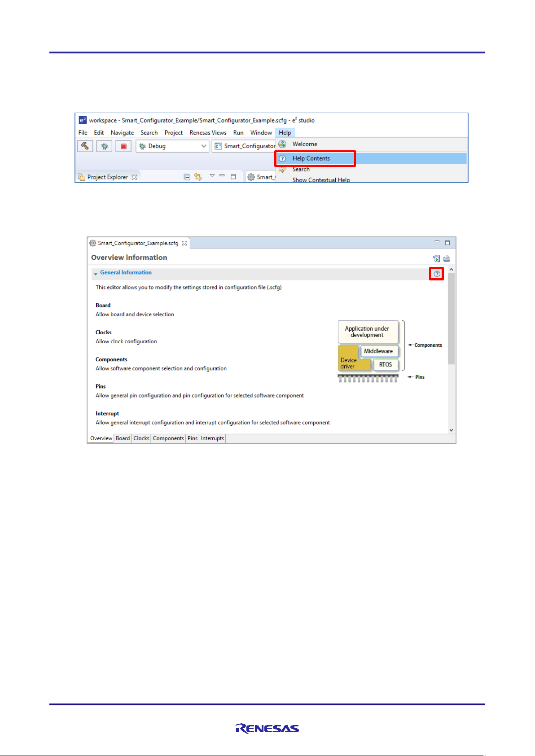Click the question mark help icon

pyautogui.click(x=437, y=274)
